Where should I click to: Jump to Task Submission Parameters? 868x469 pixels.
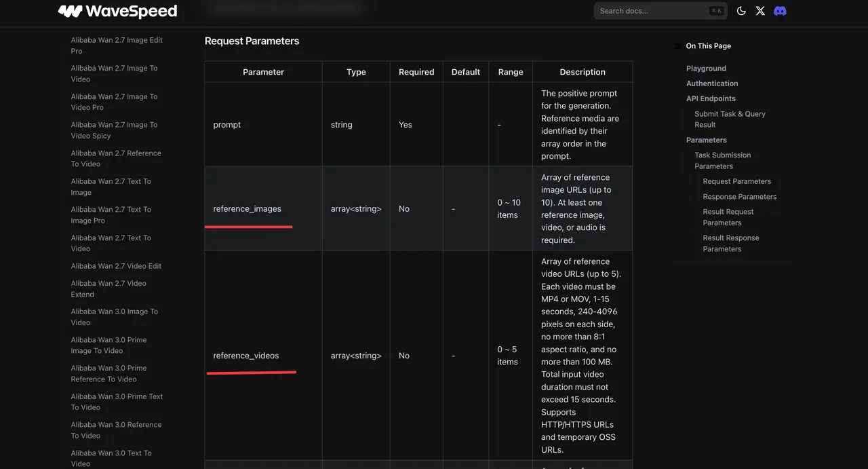pyautogui.click(x=722, y=160)
